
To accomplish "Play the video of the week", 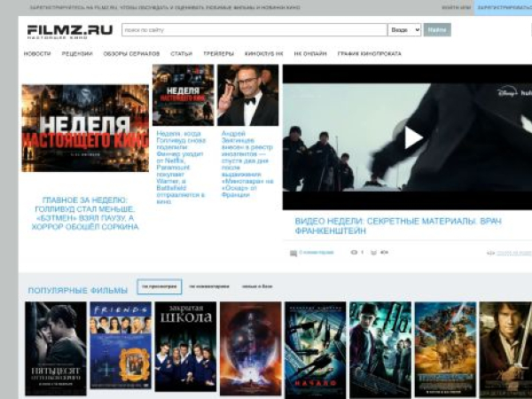I will pos(412,137).
